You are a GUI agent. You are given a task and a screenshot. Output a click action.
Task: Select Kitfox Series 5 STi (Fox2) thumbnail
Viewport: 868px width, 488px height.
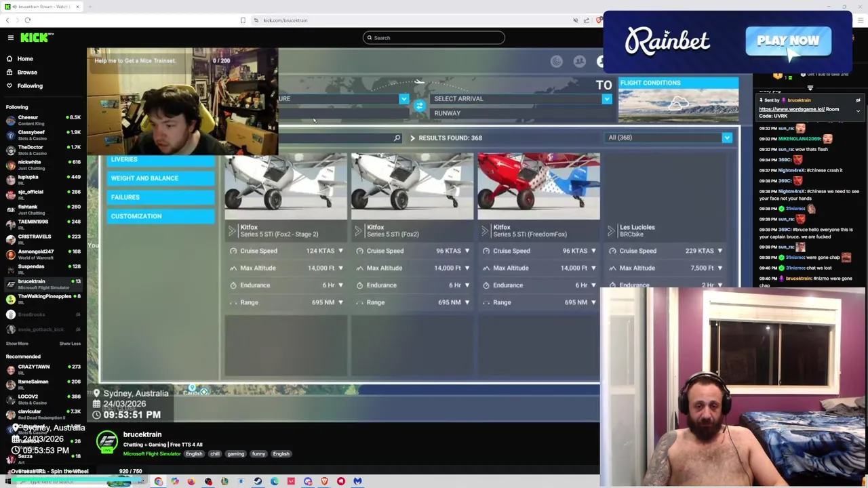coord(412,186)
